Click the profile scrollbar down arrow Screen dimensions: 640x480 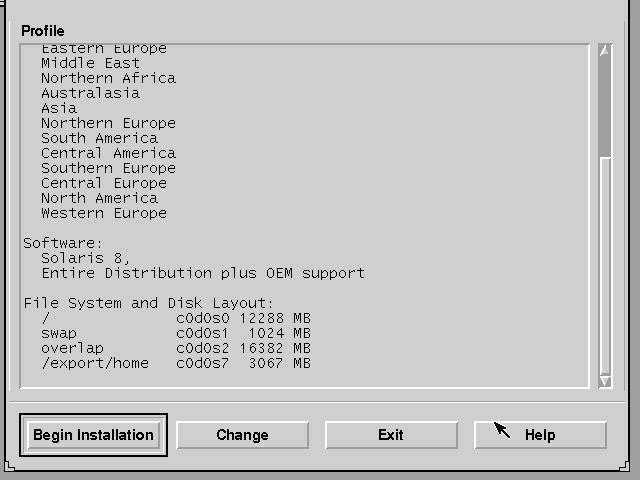pos(605,381)
